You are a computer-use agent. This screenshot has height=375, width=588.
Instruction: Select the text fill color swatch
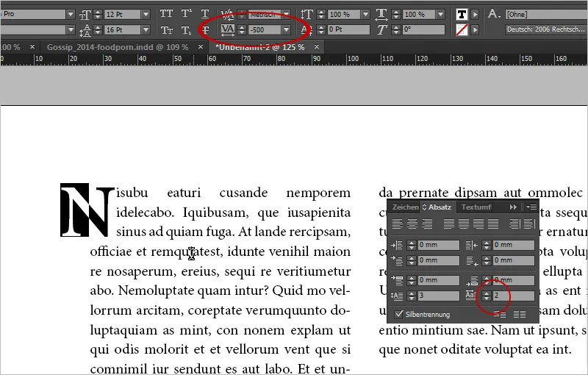(x=462, y=15)
